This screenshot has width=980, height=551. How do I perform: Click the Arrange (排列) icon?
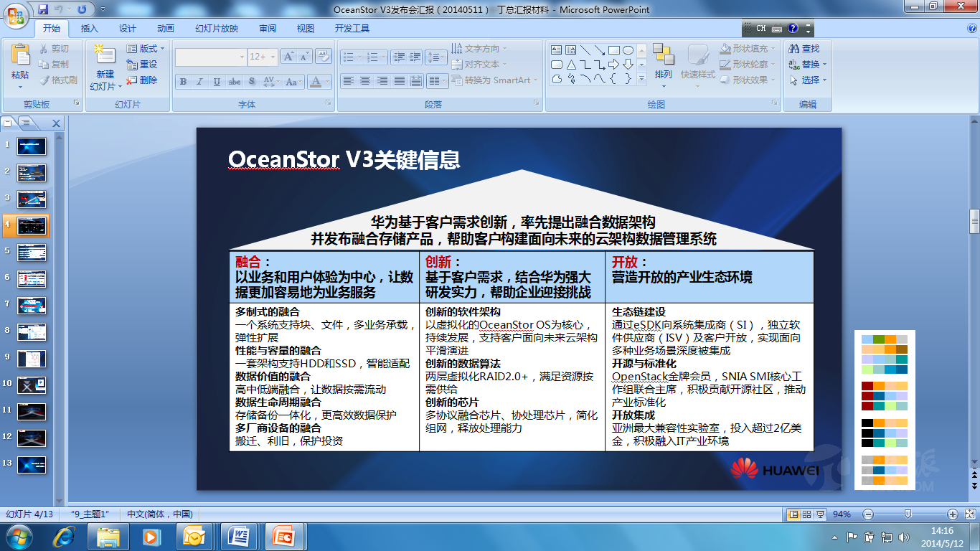pyautogui.click(x=663, y=55)
